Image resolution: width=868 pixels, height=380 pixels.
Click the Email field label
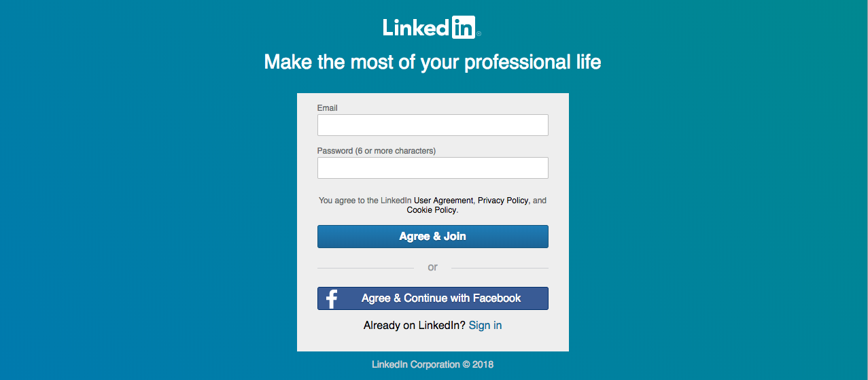click(x=327, y=108)
